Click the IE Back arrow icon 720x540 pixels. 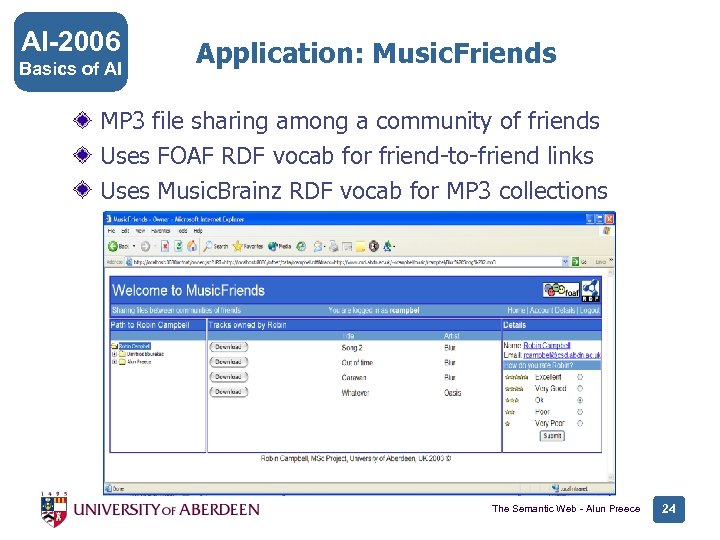tap(113, 246)
